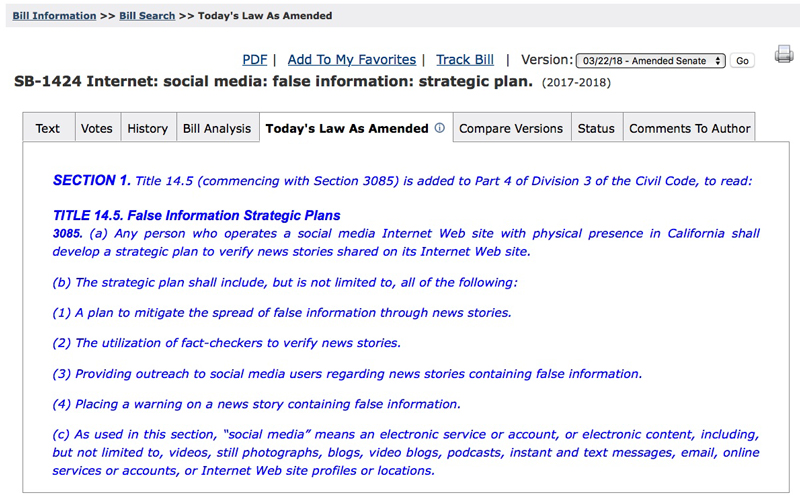
Task: Click the Track Bill link
Action: [x=466, y=60]
